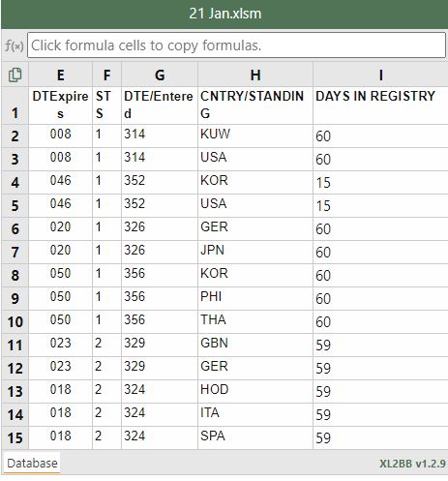
Task: Select column I header
Action: [380, 75]
